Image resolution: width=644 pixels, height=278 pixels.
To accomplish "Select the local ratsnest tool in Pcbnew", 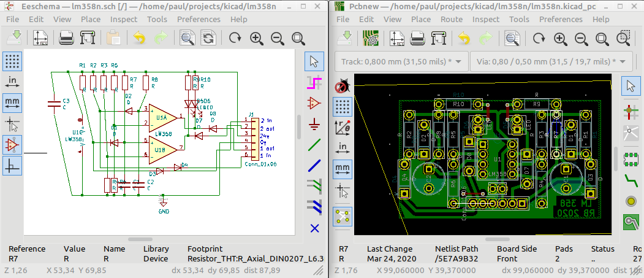I will (x=631, y=132).
